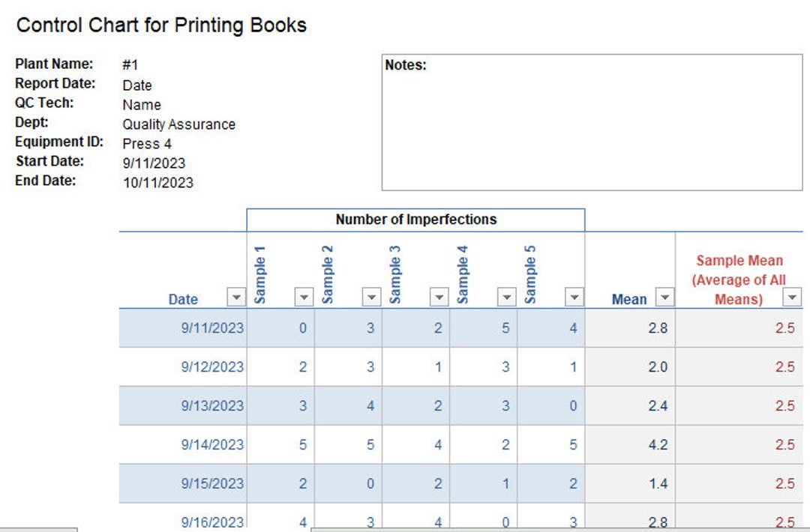Select the Mean header cell

(x=630, y=298)
